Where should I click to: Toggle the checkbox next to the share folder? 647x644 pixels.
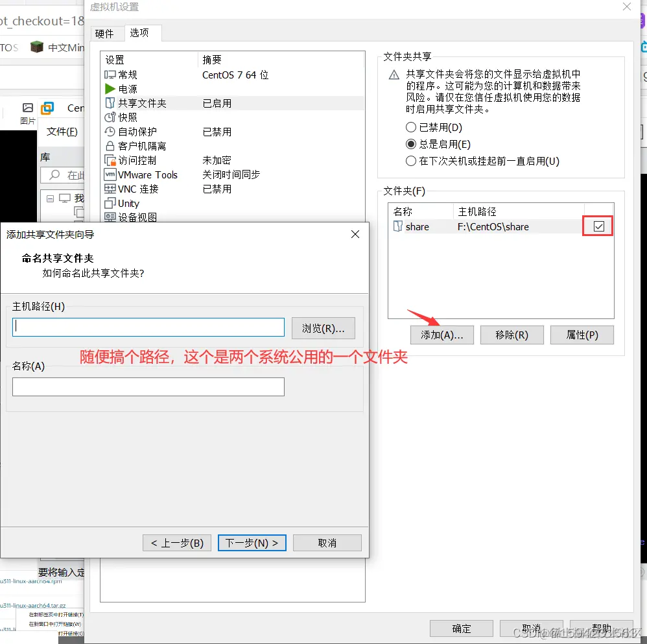(x=597, y=226)
